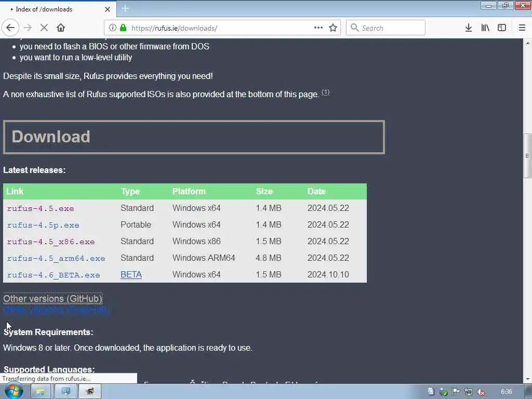532x399 pixels.
Task: Click the Size column header
Action: tap(264, 191)
